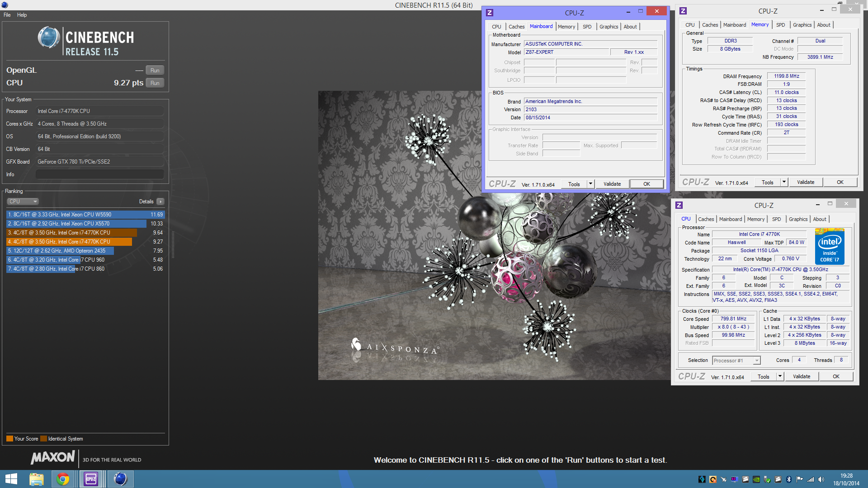Open the Bluetooth tray icon
The image size is (868, 488).
[789, 479]
